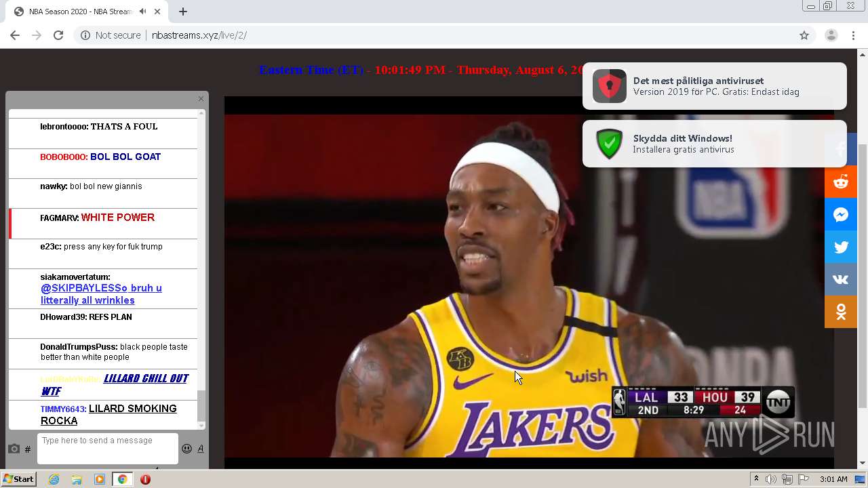This screenshot has width=868, height=488.
Task: Open Action Center flag icon
Action: pos(804,479)
